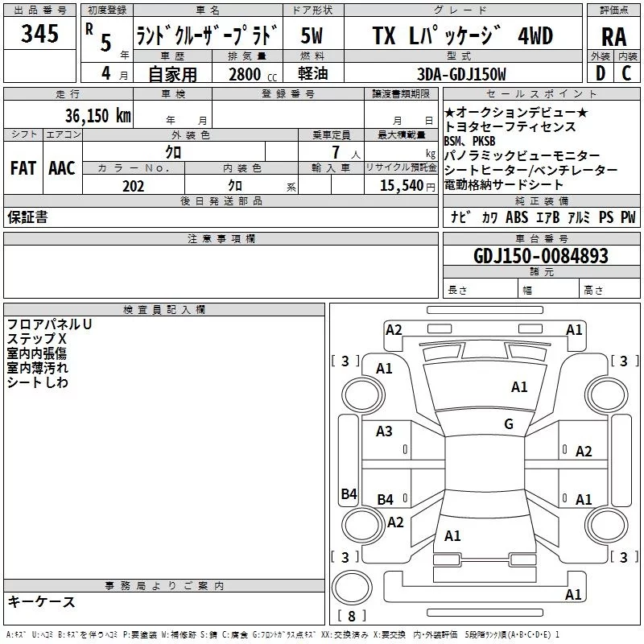
Task: Select the B4 mark on the rear door
Action: [x=385, y=499]
